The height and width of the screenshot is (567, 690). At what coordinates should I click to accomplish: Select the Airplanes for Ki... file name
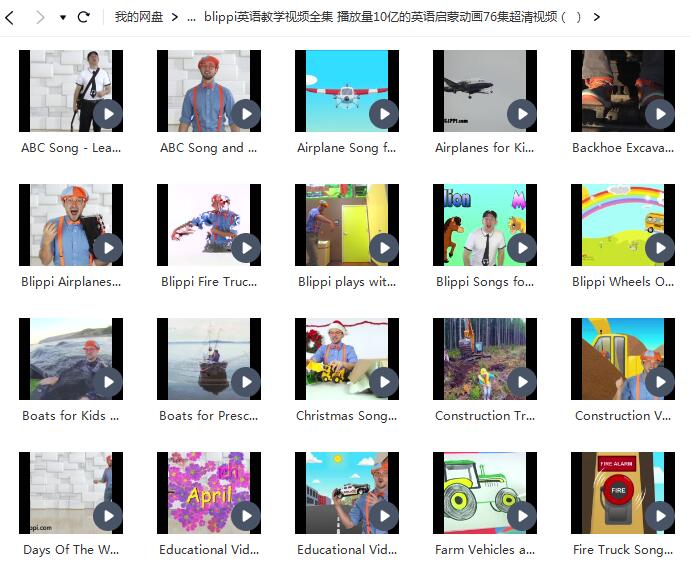pyautogui.click(x=484, y=148)
